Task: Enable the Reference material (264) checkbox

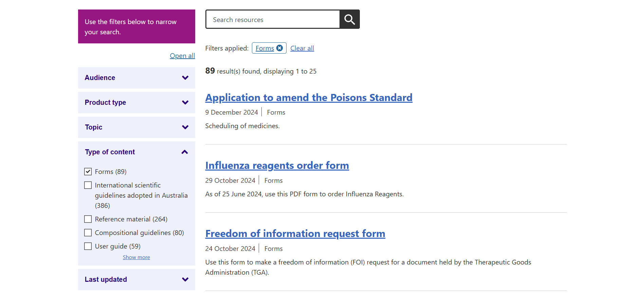Action: coord(88,219)
